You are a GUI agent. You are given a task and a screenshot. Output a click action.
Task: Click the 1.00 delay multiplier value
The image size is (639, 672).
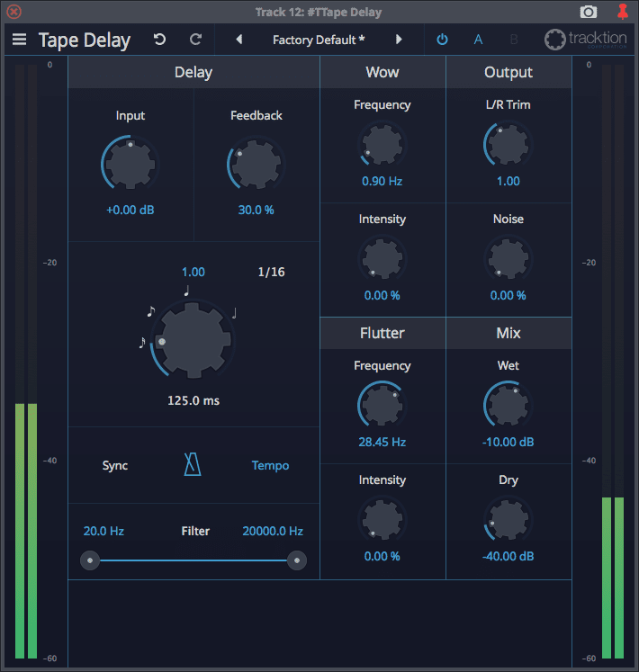(x=193, y=273)
